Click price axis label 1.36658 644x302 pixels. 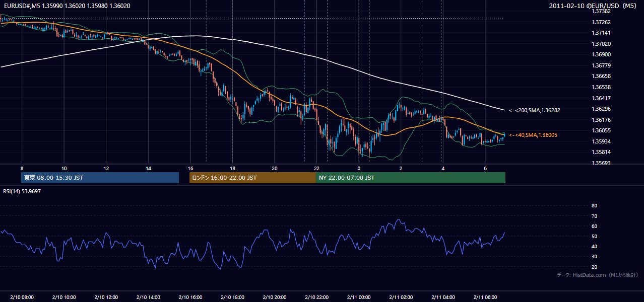pyautogui.click(x=602, y=76)
